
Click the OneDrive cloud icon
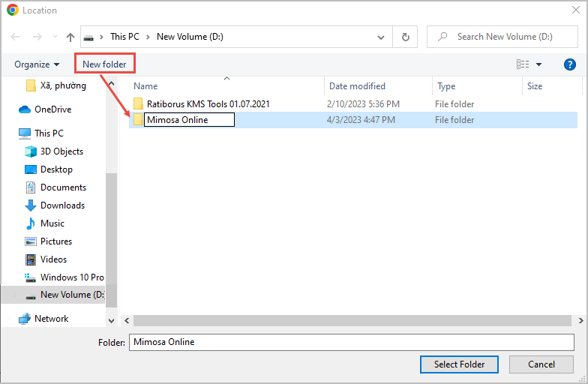click(x=24, y=109)
